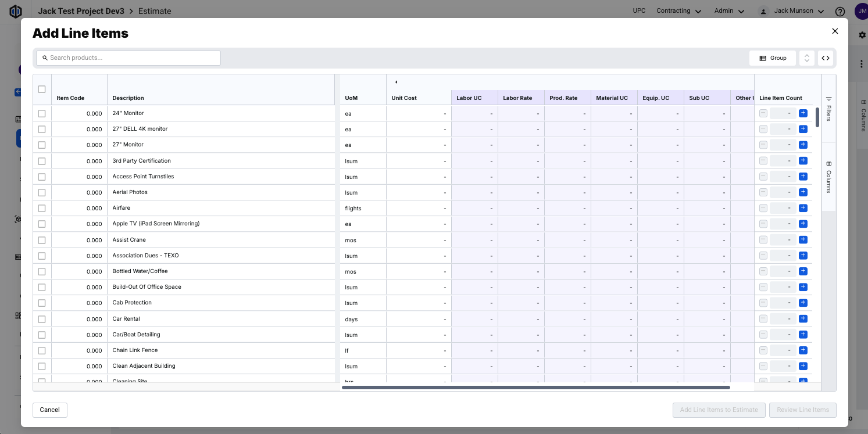868x434 pixels.
Task: Click minus for Car/Boat Detailing
Action: coord(763,335)
